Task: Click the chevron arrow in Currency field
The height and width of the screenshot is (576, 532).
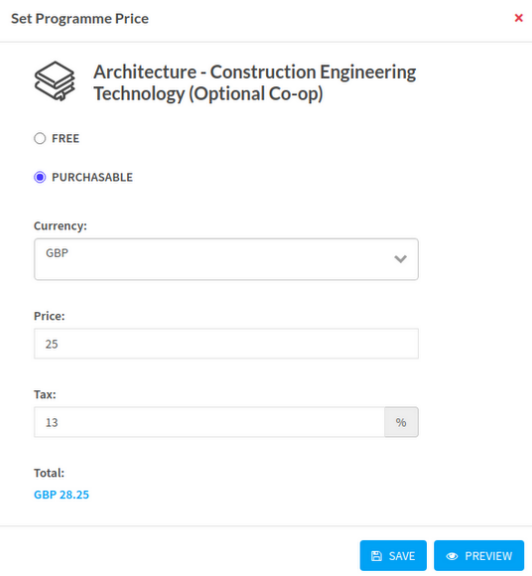Action: (400, 259)
